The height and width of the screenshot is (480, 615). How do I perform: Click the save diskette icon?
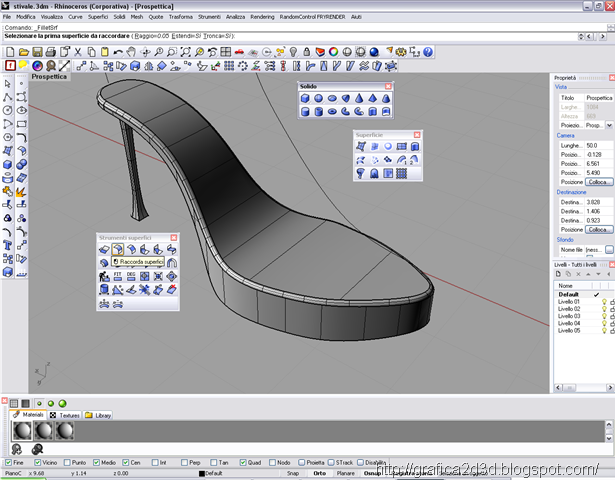pyautogui.click(x=37, y=52)
